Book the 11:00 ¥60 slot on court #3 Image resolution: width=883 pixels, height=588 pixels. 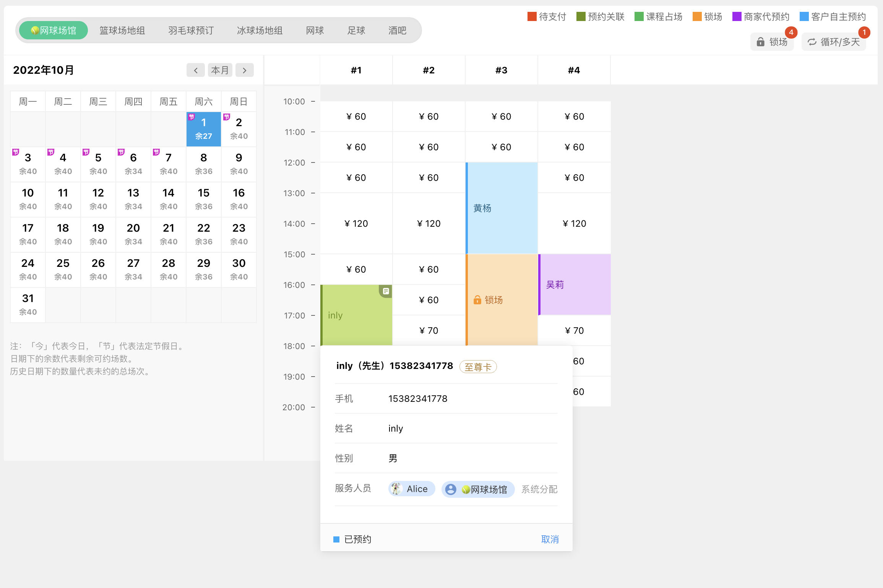tap(502, 147)
